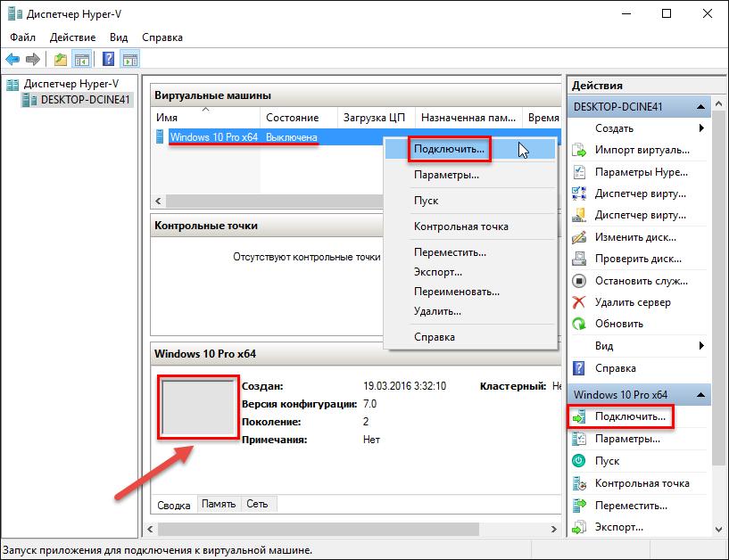Screen dimensions: 729x560
Task: Click the Hyper-V Manager app icon in title bar
Action: pos(15,14)
